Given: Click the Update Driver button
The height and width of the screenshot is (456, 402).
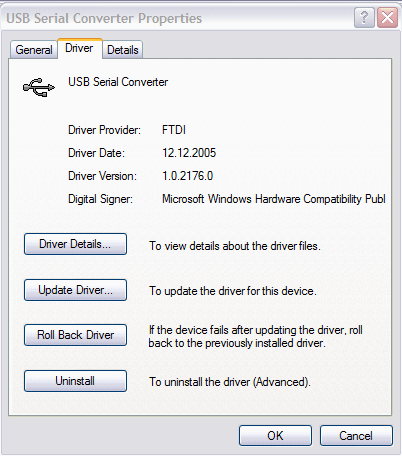Looking at the screenshot, I should pyautogui.click(x=75, y=290).
